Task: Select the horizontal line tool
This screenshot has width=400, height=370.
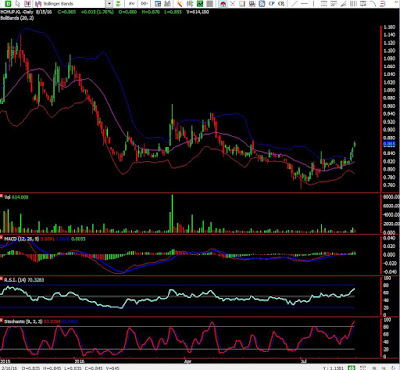Action: [x=304, y=4]
